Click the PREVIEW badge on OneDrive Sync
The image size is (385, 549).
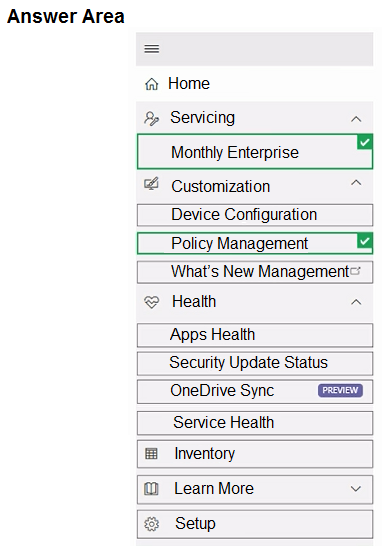coord(340,390)
